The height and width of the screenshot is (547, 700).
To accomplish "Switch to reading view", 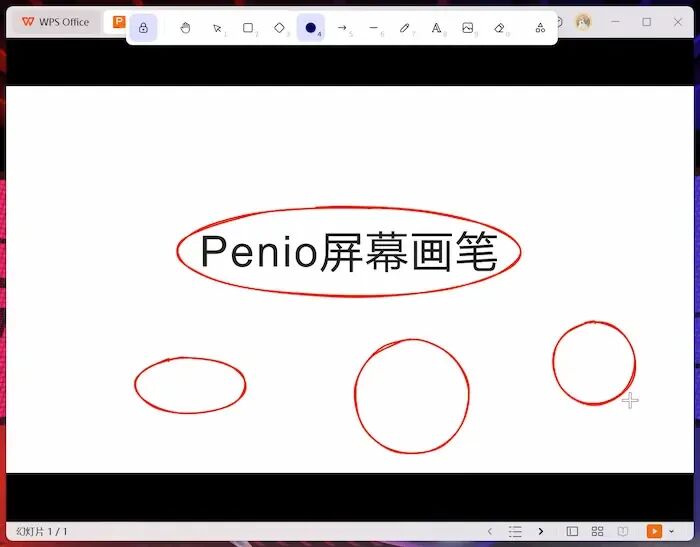I will pyautogui.click(x=623, y=531).
